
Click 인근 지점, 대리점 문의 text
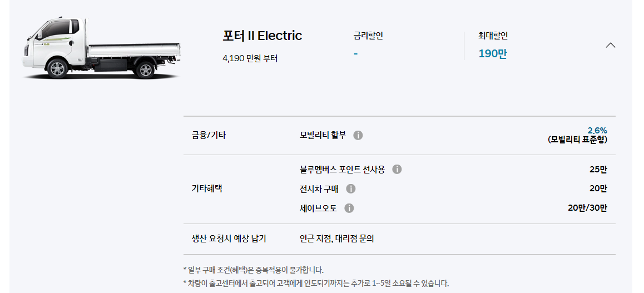click(337, 239)
